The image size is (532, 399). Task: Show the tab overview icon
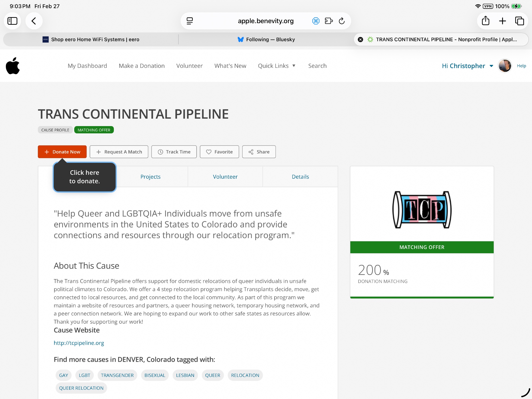pos(519,21)
